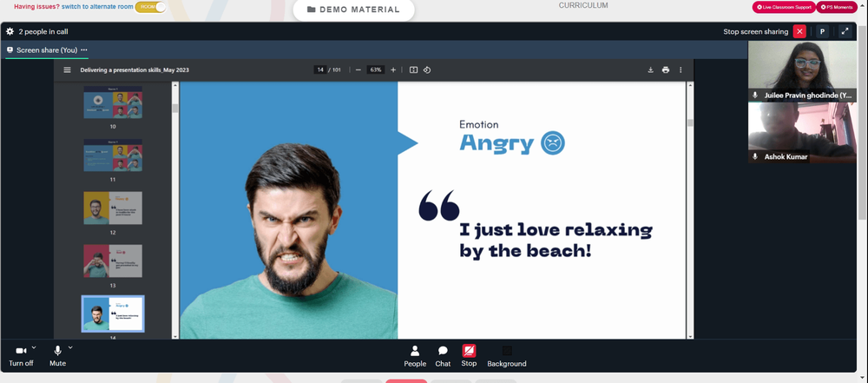Turn off the camera
Image resolution: width=868 pixels, height=383 pixels.
click(x=21, y=356)
